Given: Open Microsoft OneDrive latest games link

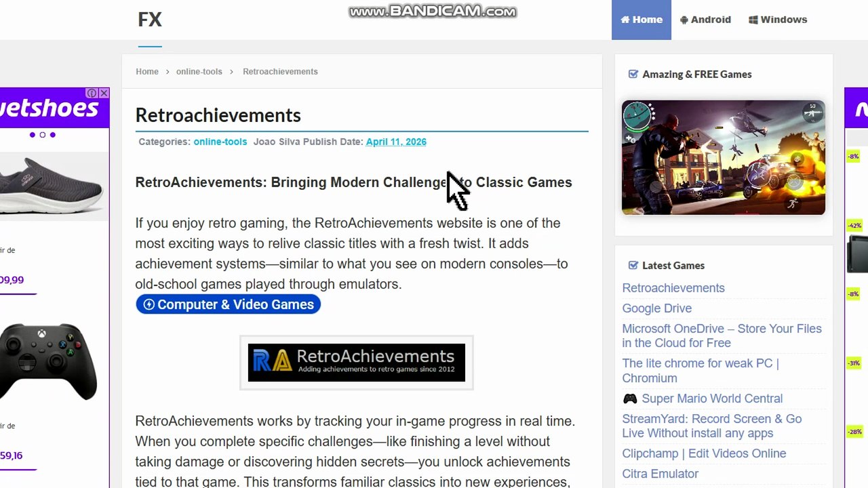Looking at the screenshot, I should click(x=722, y=335).
